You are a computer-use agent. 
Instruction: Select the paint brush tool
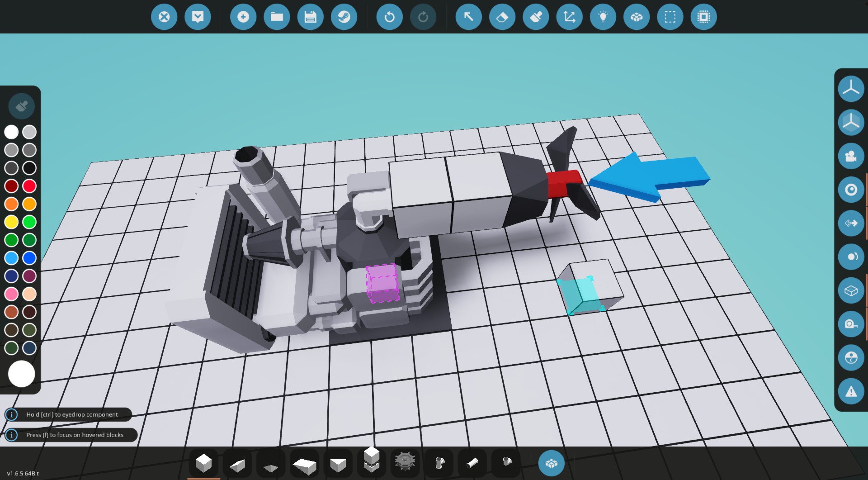tap(536, 17)
